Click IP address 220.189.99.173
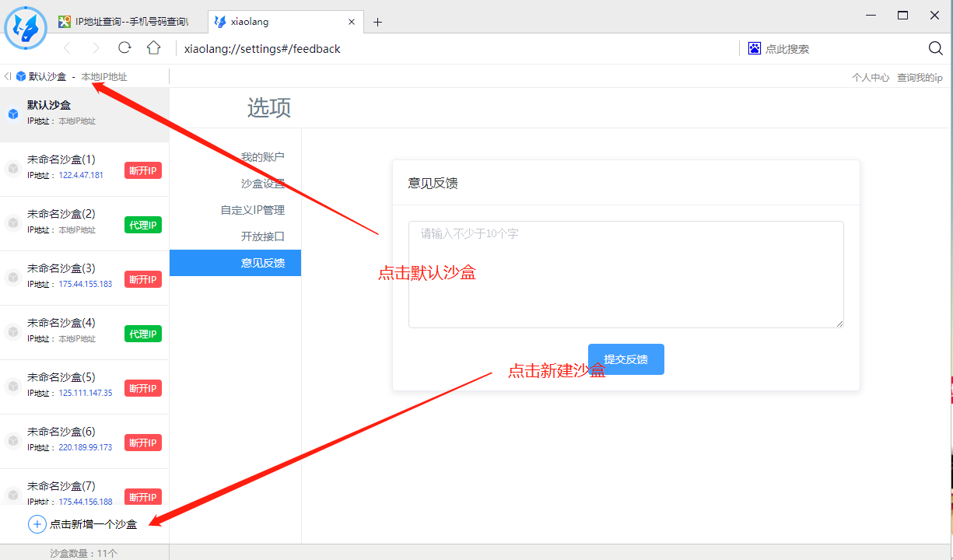This screenshot has width=953, height=560. [86, 448]
